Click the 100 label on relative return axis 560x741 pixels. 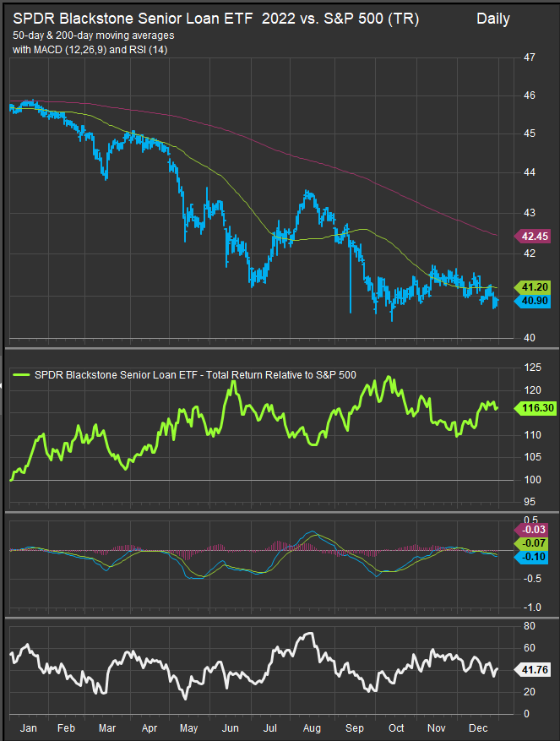point(533,480)
